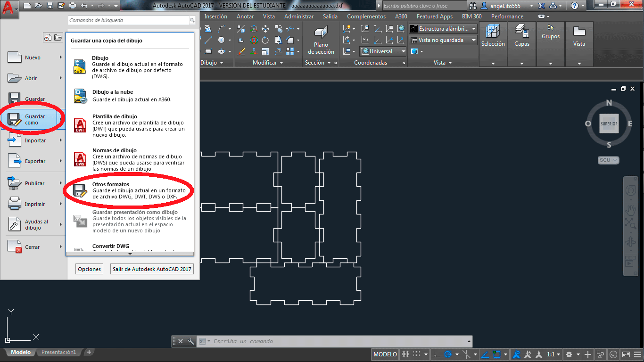The image size is (644, 362).
Task: Open the Administrar ribbon tab
Action: pos(299,16)
